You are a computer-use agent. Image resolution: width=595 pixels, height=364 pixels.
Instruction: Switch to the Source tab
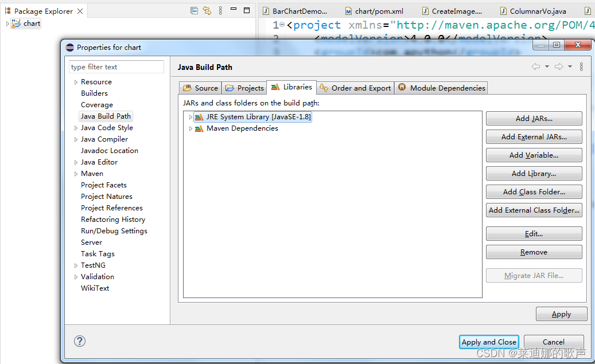200,88
